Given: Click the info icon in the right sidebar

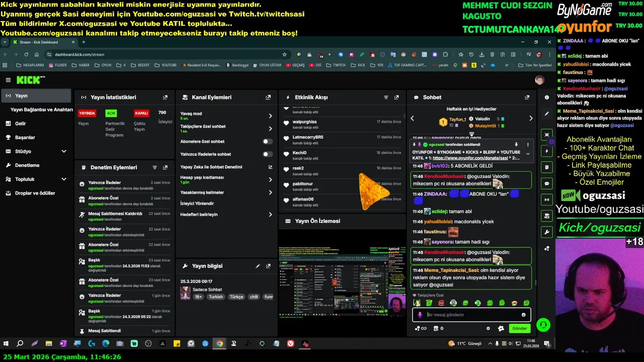Looking at the screenshot, I should [547, 98].
